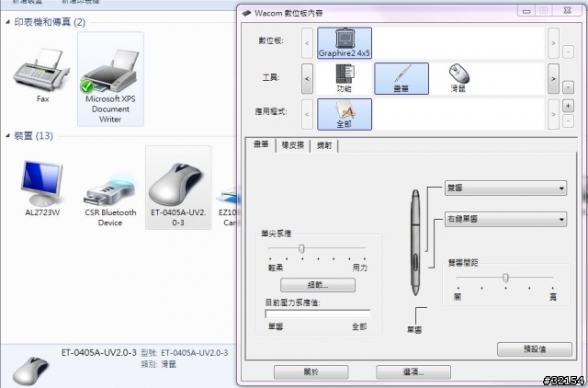Viewport: 588px width, 388px height.
Task: Select the 功能 tool icon
Action: 345,78
